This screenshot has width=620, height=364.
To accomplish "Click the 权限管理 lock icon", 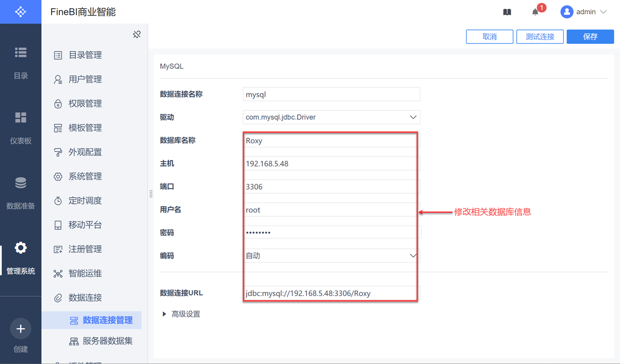I will (x=58, y=104).
